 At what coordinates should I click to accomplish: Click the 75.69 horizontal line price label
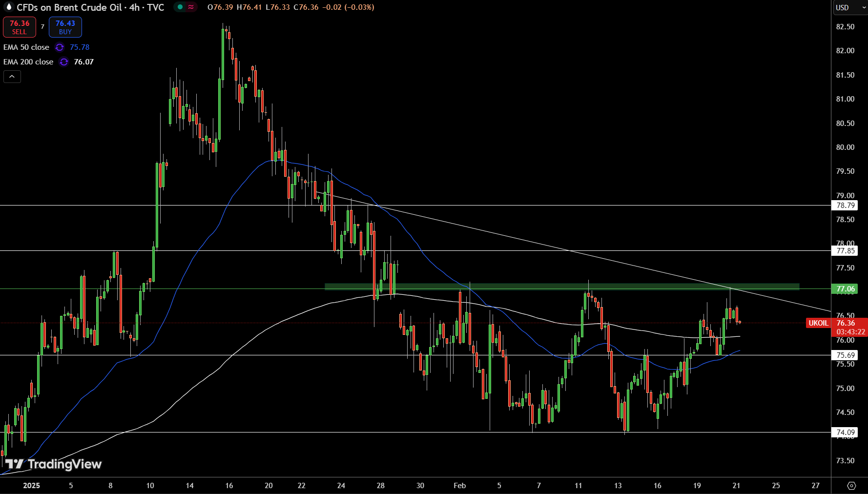tap(846, 355)
